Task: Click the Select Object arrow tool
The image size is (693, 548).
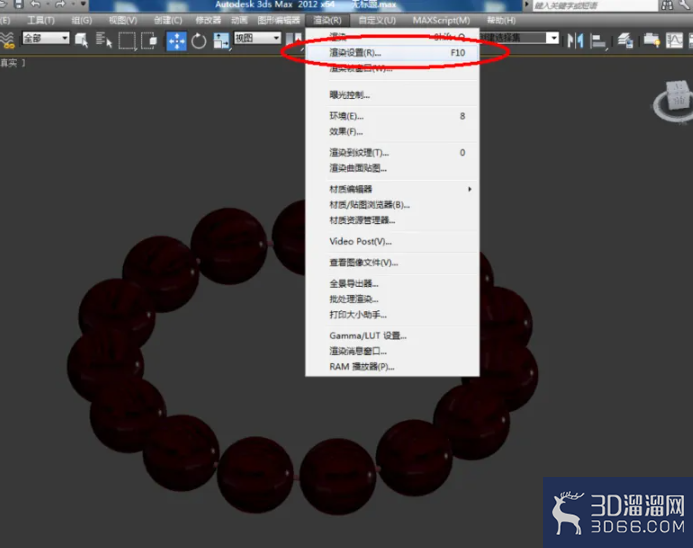Action: pyautogui.click(x=81, y=40)
